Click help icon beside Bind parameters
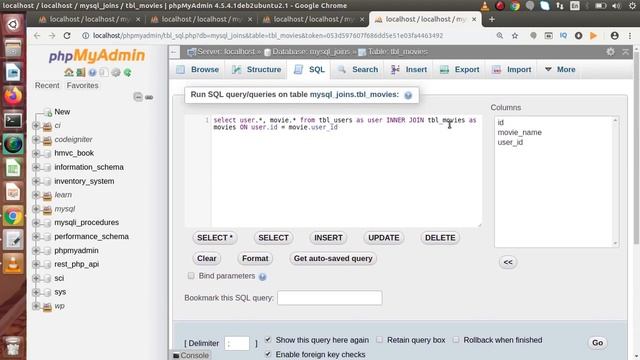 point(262,277)
